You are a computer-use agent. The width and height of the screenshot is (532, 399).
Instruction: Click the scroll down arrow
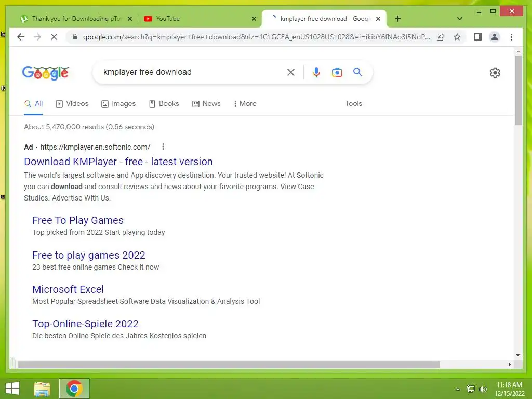518,355
